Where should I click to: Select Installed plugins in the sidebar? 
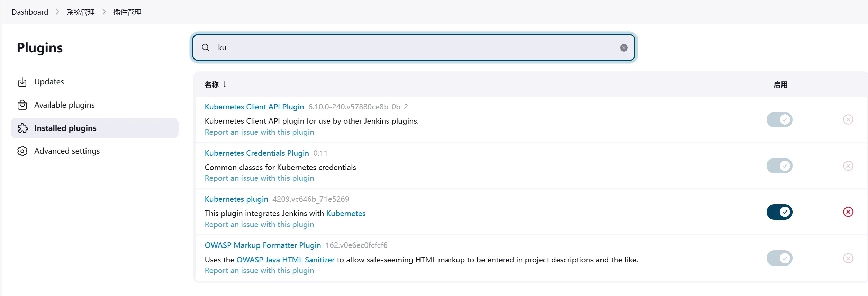pos(65,128)
